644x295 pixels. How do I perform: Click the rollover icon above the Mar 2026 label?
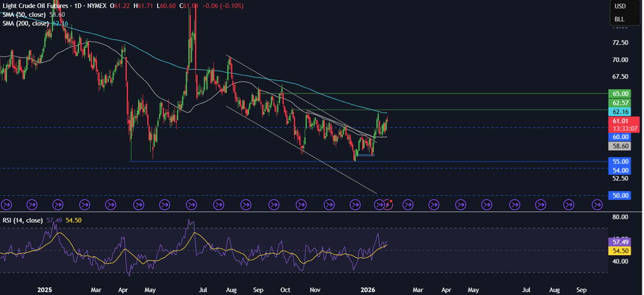(407, 205)
